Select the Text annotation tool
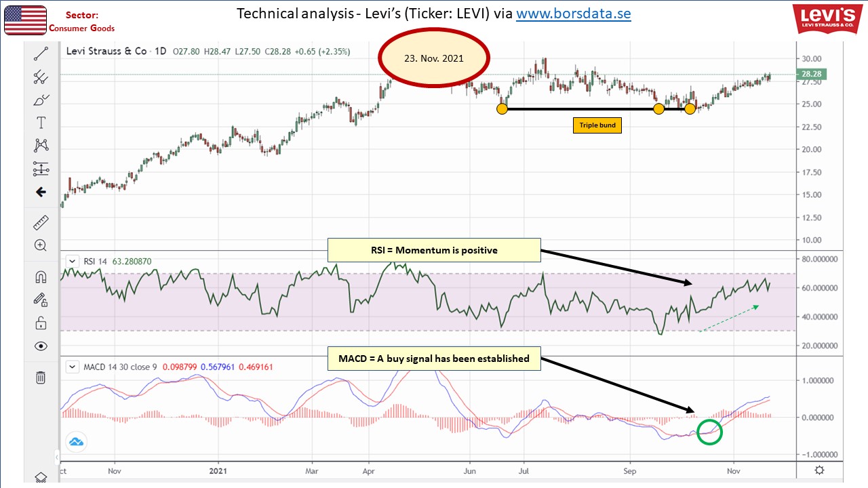The height and width of the screenshot is (488, 868). [41, 123]
